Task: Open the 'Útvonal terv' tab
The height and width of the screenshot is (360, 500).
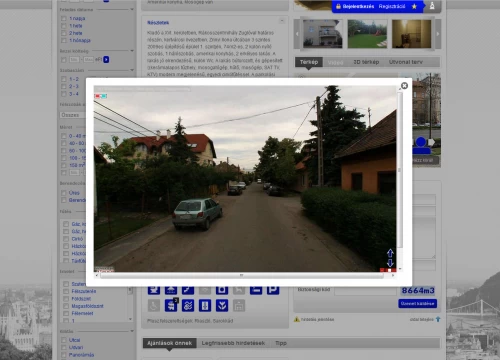Action: click(x=406, y=62)
